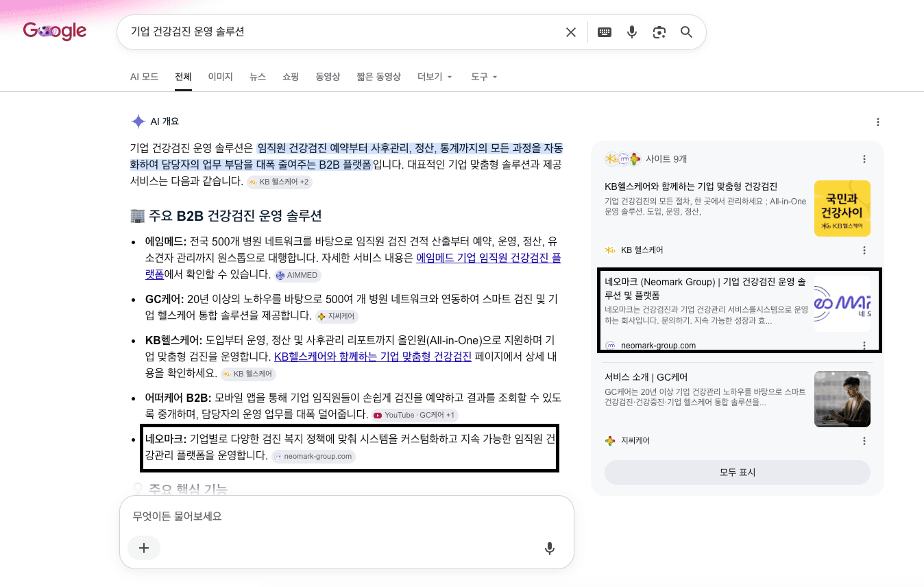Open the on-screen keyboard icon
The width and height of the screenshot is (924, 587).
[605, 32]
